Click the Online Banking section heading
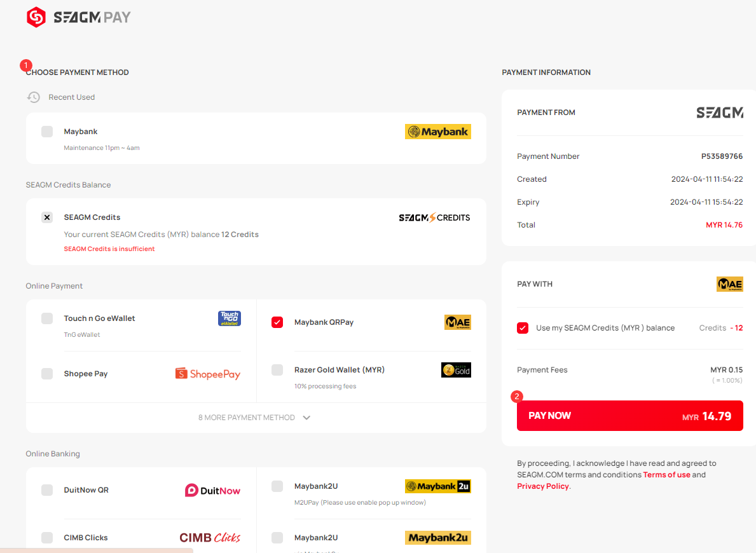Image resolution: width=756 pixels, height=553 pixels. tap(53, 454)
